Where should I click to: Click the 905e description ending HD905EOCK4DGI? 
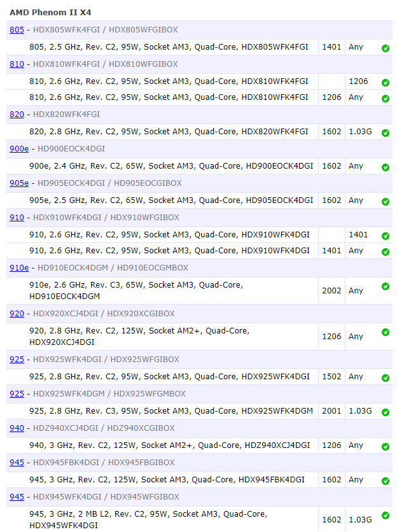pos(171,200)
